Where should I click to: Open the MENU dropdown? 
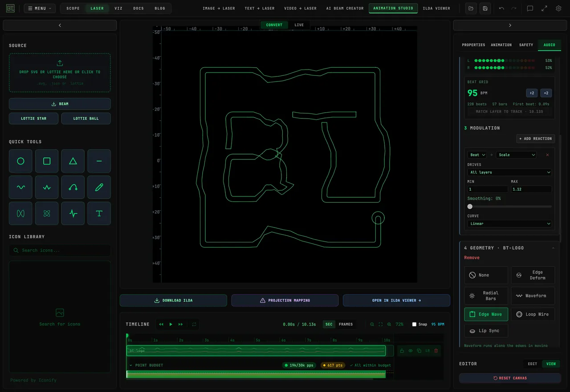(40, 8)
